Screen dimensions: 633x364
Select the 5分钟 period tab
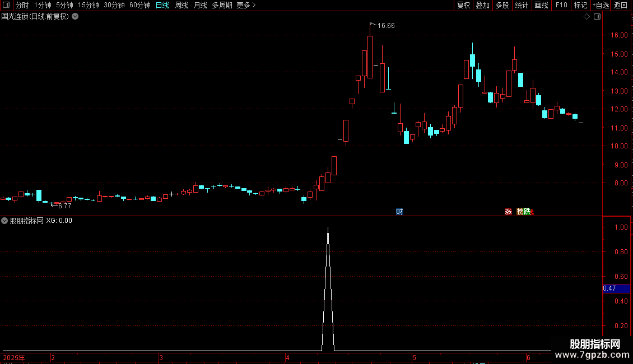click(x=64, y=5)
